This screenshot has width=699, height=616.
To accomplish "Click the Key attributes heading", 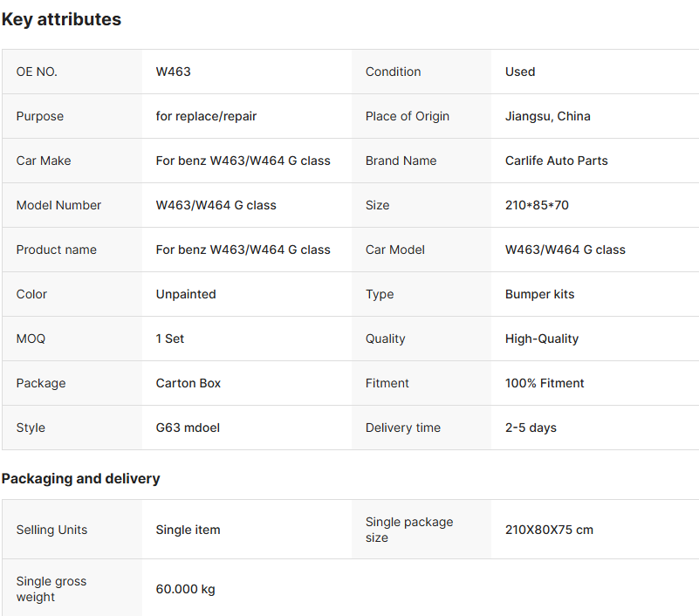I will point(61,19).
